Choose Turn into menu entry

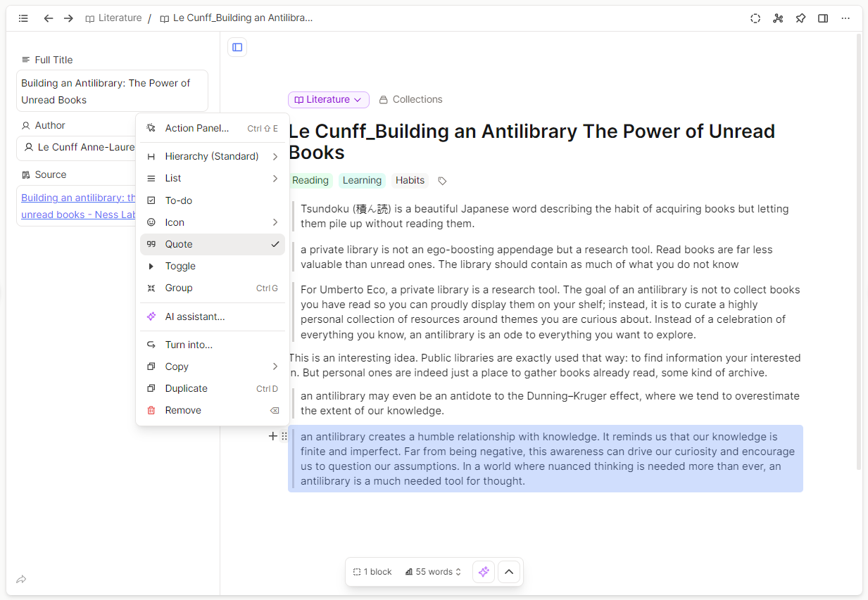pos(213,345)
